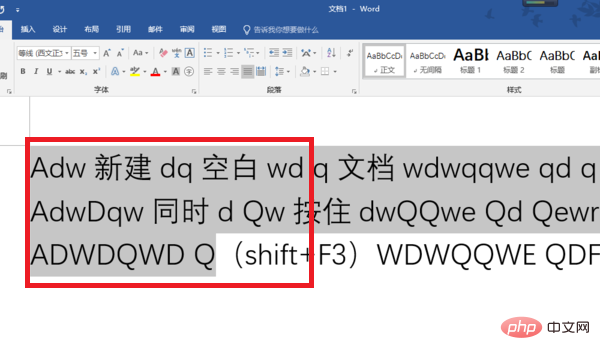Click the Increase Indent button
The width and height of the screenshot is (600, 360).
[287, 53]
